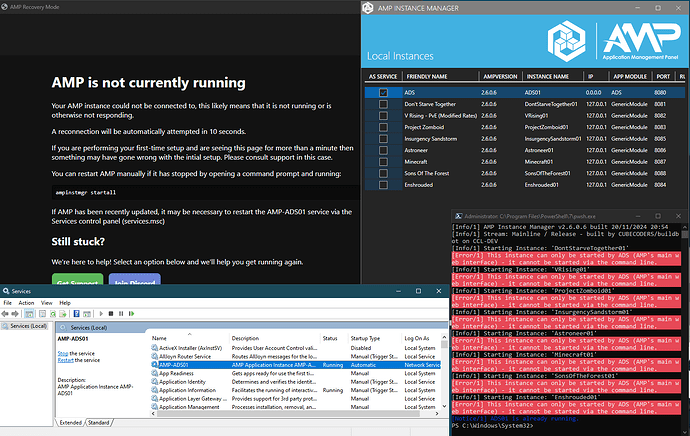
Task: Select the ADS instance row friendly name
Action: click(x=409, y=92)
